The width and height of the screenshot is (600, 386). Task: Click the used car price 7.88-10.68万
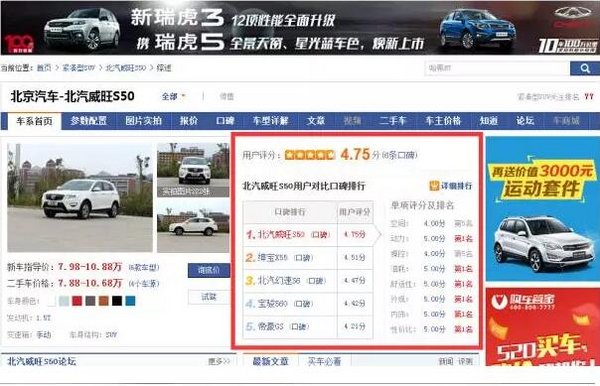pyautogui.click(x=90, y=283)
